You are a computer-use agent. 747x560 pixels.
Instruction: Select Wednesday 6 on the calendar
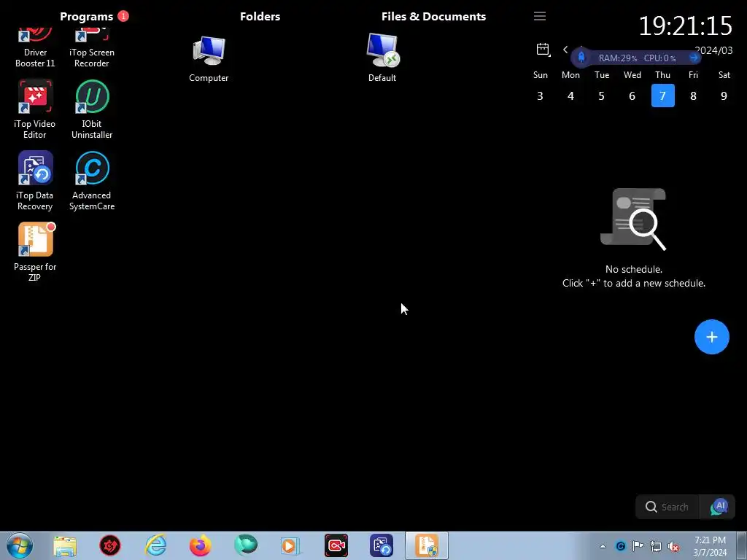pos(632,96)
